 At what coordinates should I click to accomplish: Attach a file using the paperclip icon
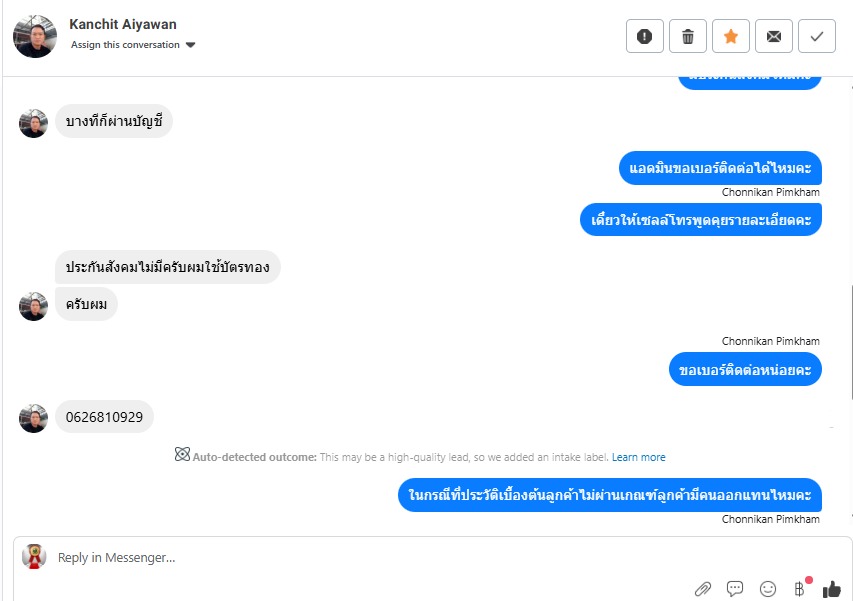point(703,589)
